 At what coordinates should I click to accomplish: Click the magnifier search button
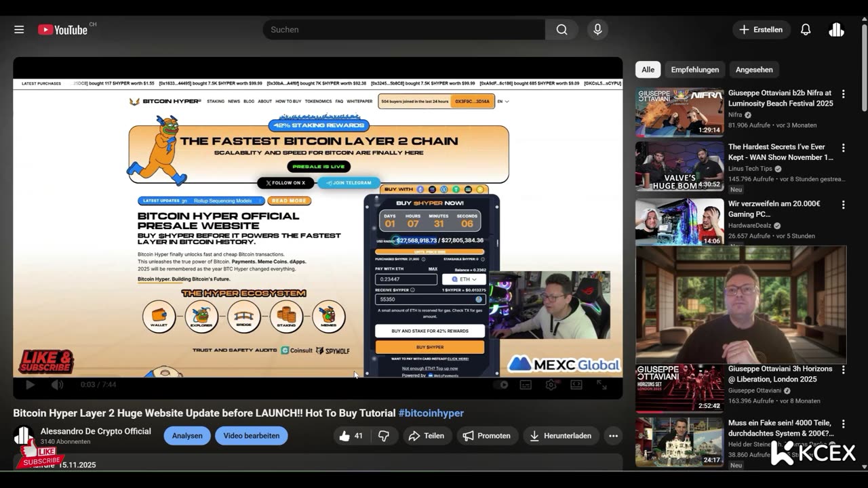561,30
